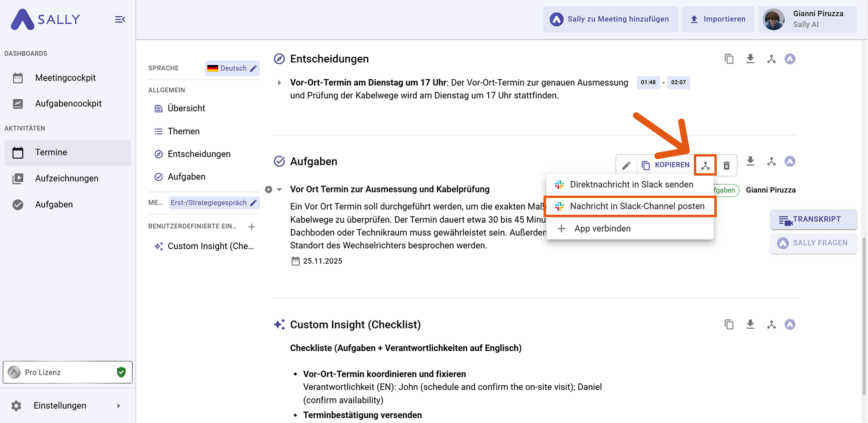Screen dimensions: 868x423
Task: Add a Benutzerdefinierte Einstellung with the plus
Action: (x=252, y=227)
